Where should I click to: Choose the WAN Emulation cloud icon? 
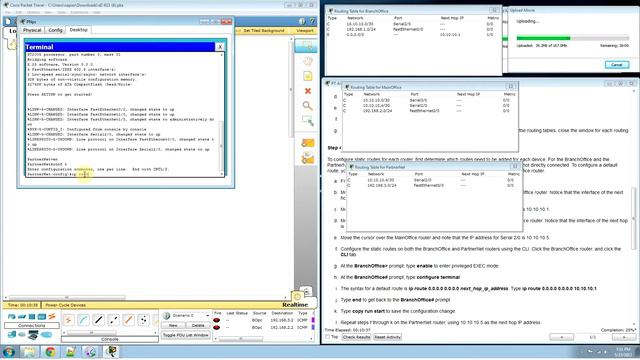[22, 335]
